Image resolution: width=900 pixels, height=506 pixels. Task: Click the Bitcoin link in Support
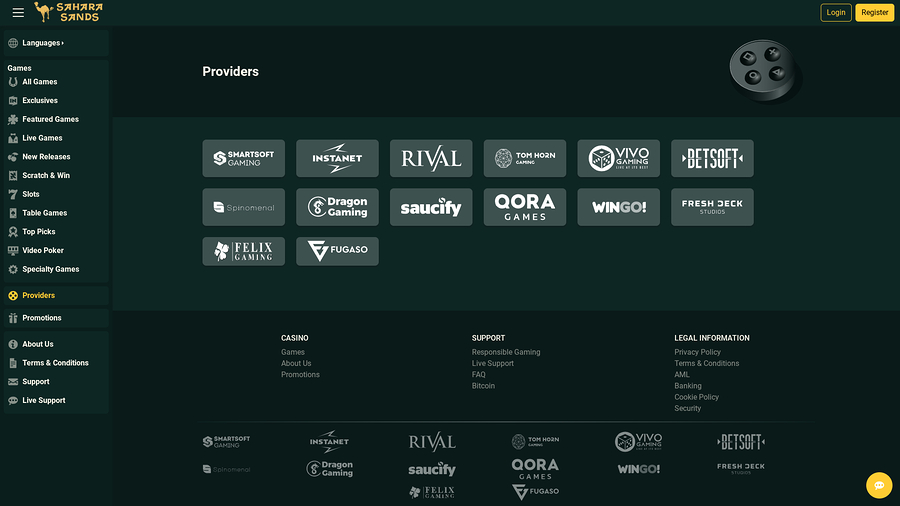point(483,386)
